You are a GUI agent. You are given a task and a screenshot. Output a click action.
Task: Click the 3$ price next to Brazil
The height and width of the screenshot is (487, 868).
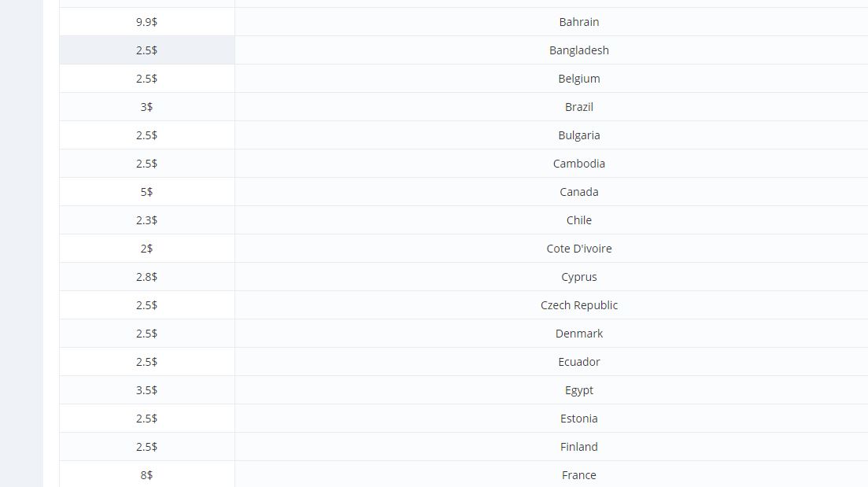[x=146, y=107]
